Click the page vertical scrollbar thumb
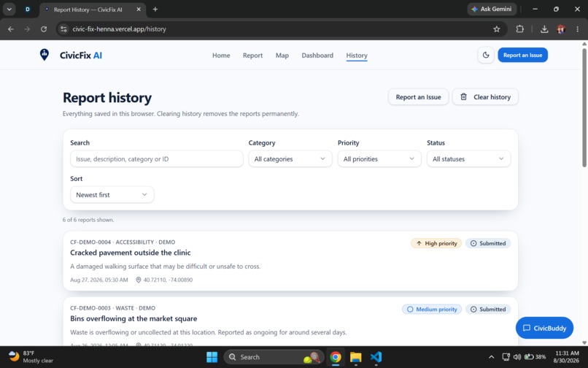This screenshot has width=588, height=368. pos(584,108)
